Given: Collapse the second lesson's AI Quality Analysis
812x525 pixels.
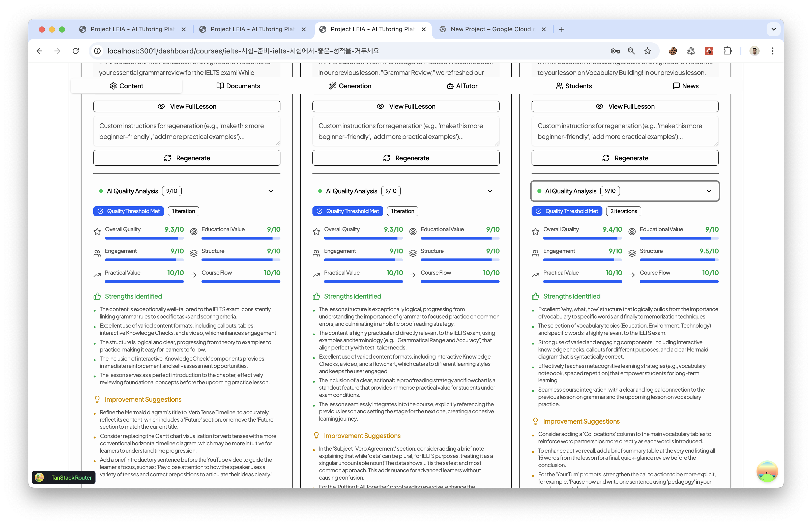Looking at the screenshot, I should (489, 191).
